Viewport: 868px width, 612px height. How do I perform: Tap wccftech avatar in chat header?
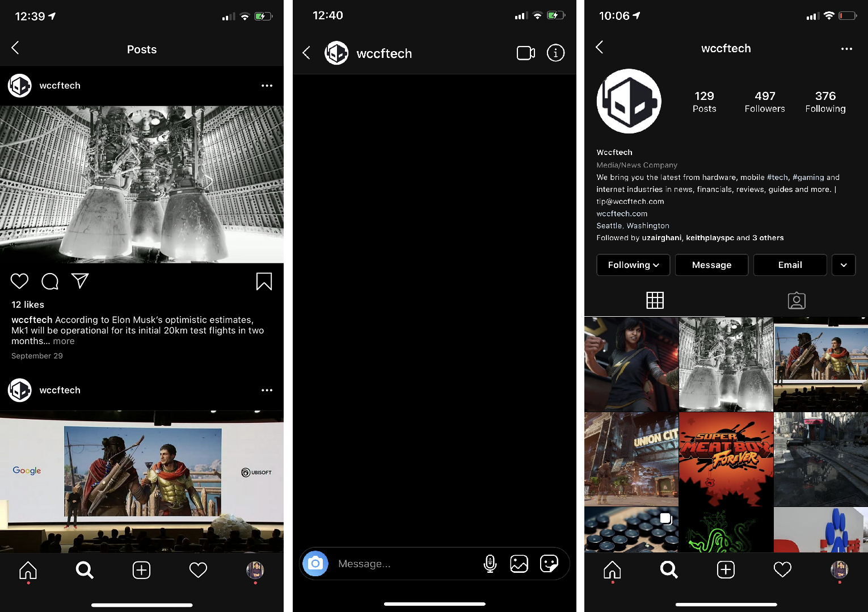tap(336, 53)
